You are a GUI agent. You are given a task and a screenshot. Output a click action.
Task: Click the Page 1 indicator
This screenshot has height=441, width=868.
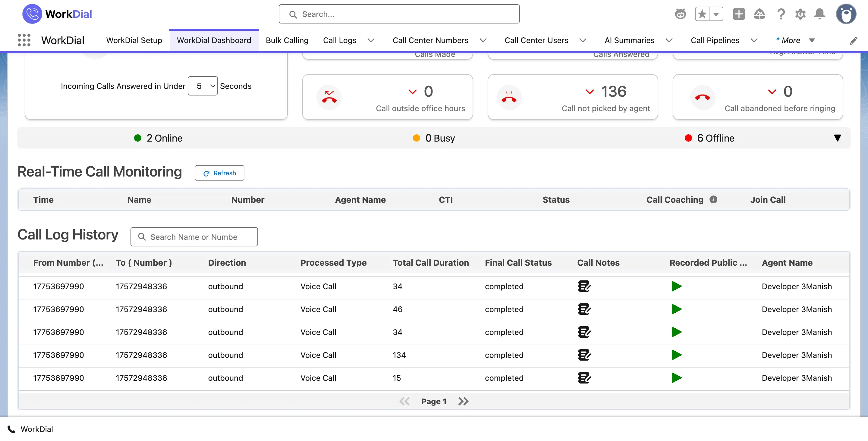click(434, 401)
